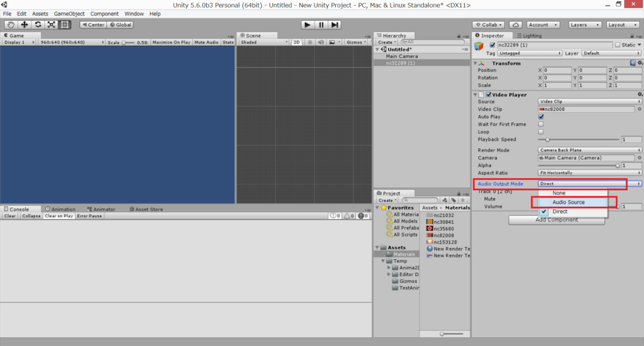Image resolution: width=644 pixels, height=346 pixels.
Task: Enable the Static checkbox
Action: click(x=618, y=45)
